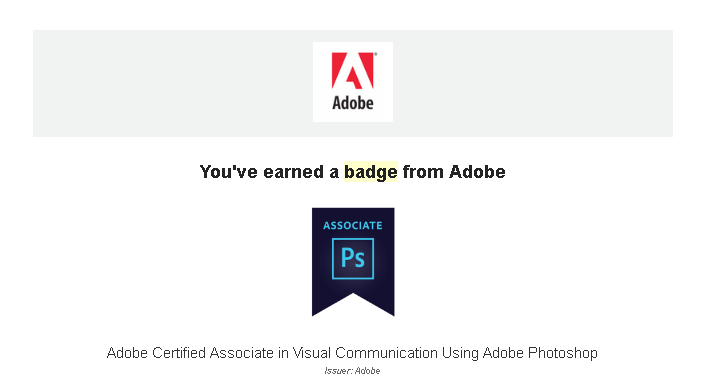
Task: Click the word 'Using' in certification title
Action: [x=460, y=353]
